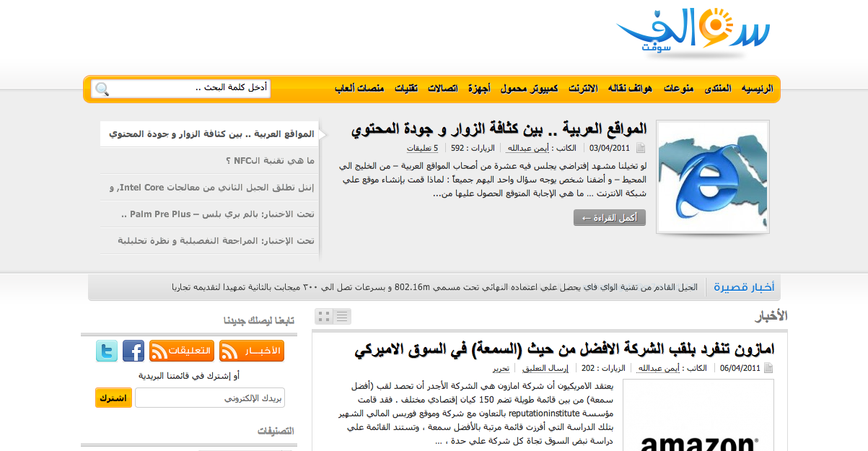Open featured Internet Explorer map thumbnail
Screen dimensions: 868x451
(x=713, y=177)
